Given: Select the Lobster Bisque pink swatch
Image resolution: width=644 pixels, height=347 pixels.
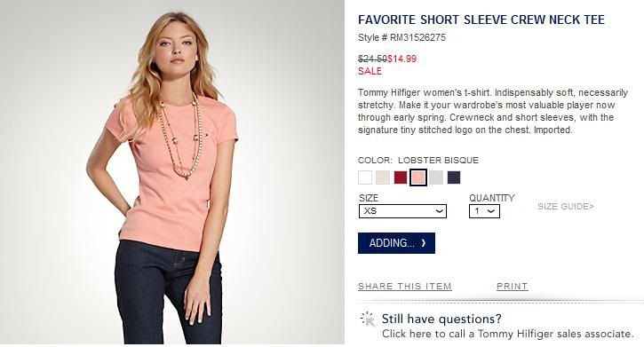Looking at the screenshot, I should click(418, 177).
